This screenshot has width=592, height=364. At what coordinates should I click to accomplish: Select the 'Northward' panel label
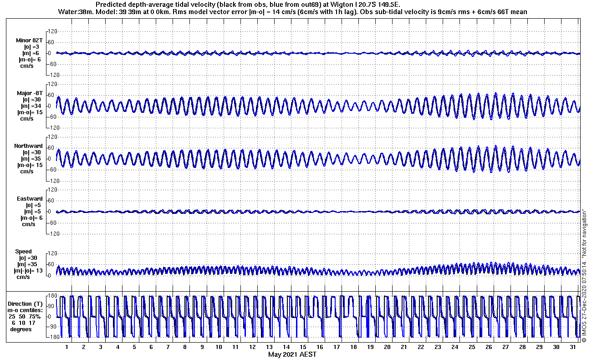click(x=28, y=146)
